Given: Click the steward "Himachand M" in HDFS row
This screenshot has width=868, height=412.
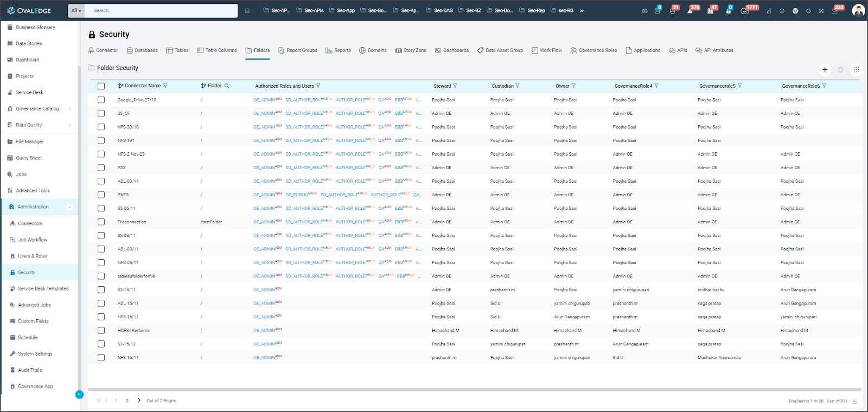Looking at the screenshot, I should point(445,330).
